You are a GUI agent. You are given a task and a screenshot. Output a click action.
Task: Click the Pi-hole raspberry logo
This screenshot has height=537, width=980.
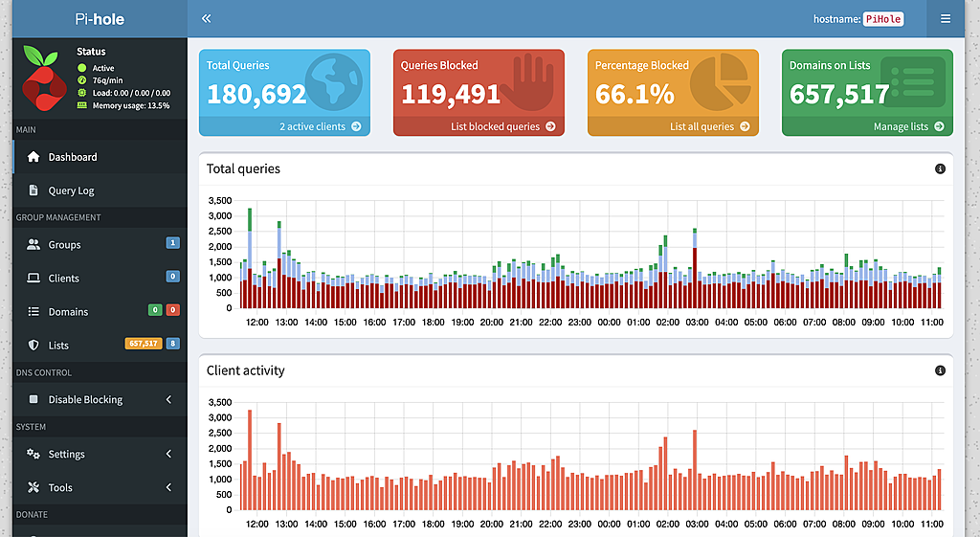click(44, 78)
